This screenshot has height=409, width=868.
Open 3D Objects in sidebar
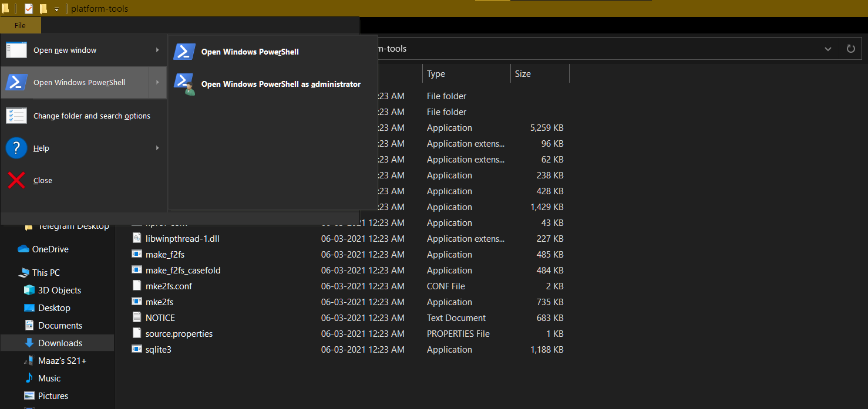coord(59,290)
